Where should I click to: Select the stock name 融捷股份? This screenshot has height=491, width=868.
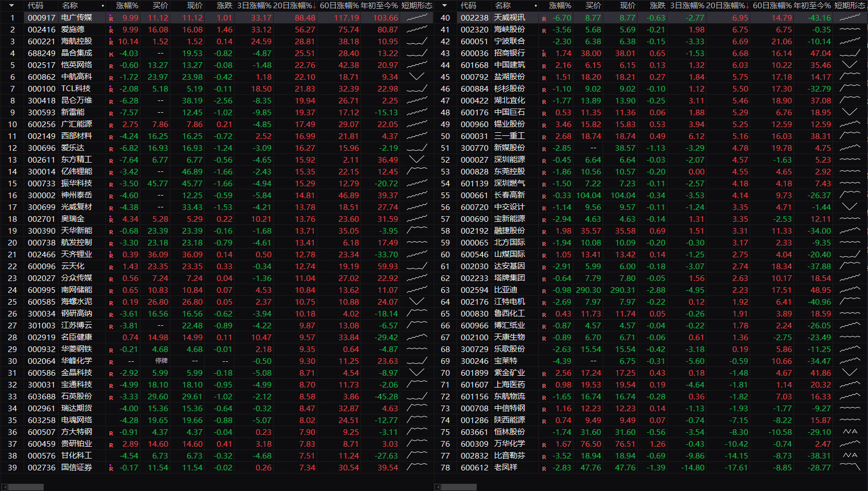(510, 231)
